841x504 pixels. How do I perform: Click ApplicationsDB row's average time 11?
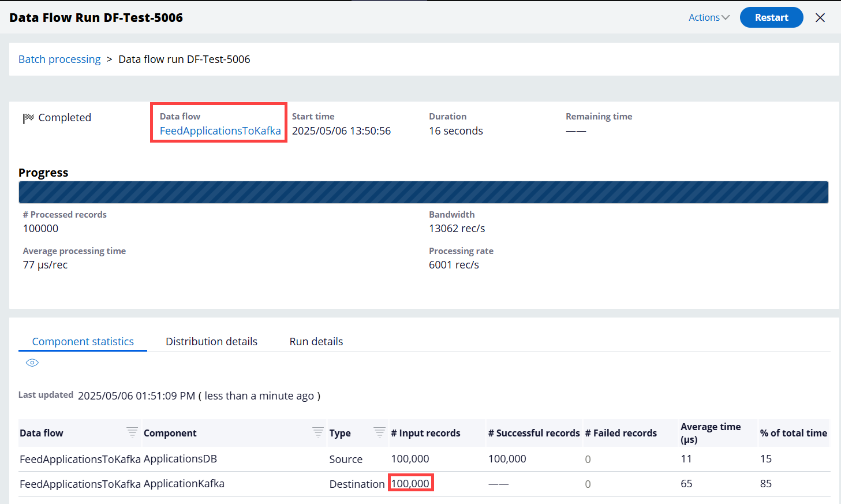pos(686,459)
